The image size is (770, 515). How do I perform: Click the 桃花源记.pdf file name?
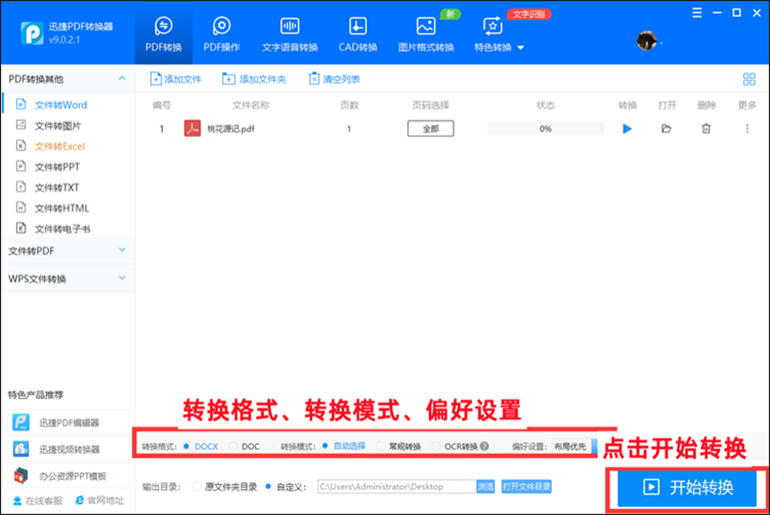coord(231,129)
